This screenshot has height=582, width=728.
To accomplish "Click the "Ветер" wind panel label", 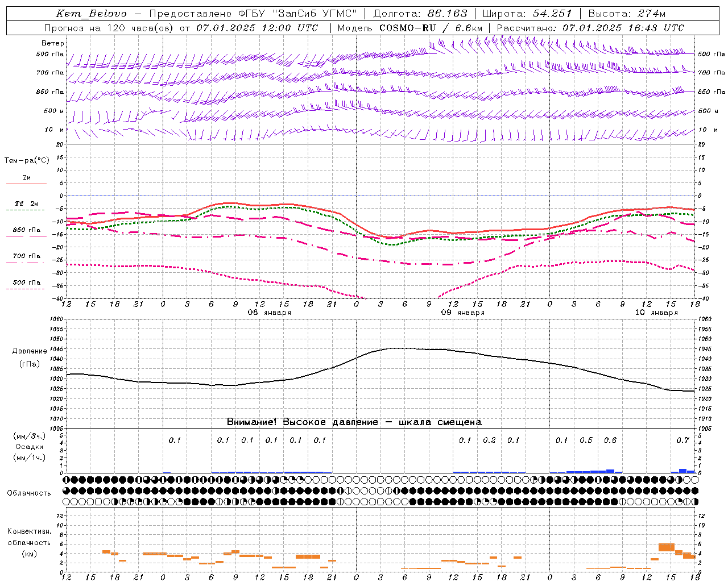I will coord(53,43).
